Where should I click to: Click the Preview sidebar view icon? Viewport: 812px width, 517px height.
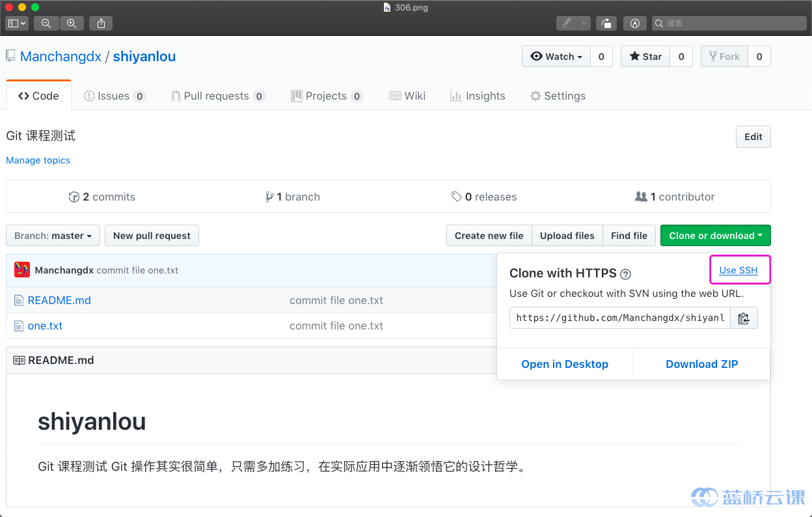click(13, 23)
